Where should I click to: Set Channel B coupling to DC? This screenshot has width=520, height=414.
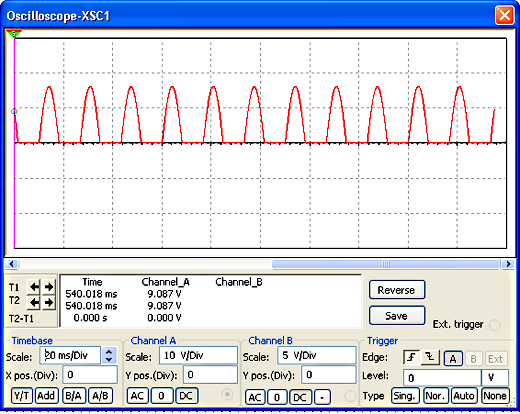tap(300, 397)
